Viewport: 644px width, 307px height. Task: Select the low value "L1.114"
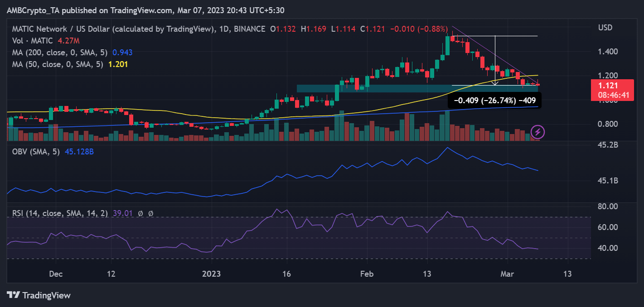[x=343, y=29]
